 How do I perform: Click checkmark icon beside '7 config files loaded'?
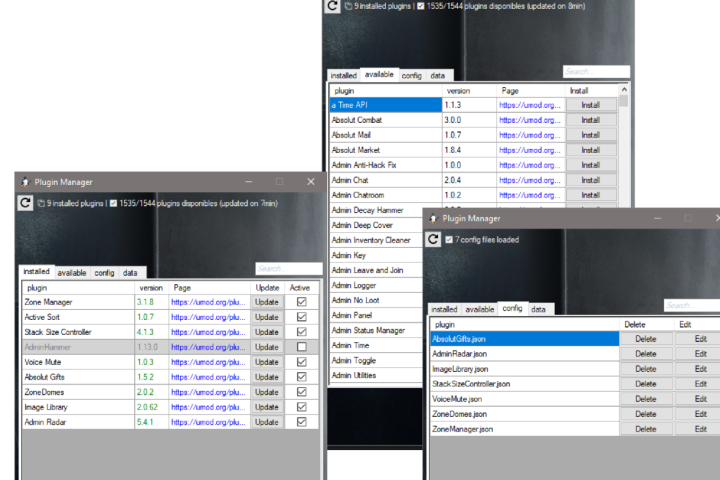449,240
